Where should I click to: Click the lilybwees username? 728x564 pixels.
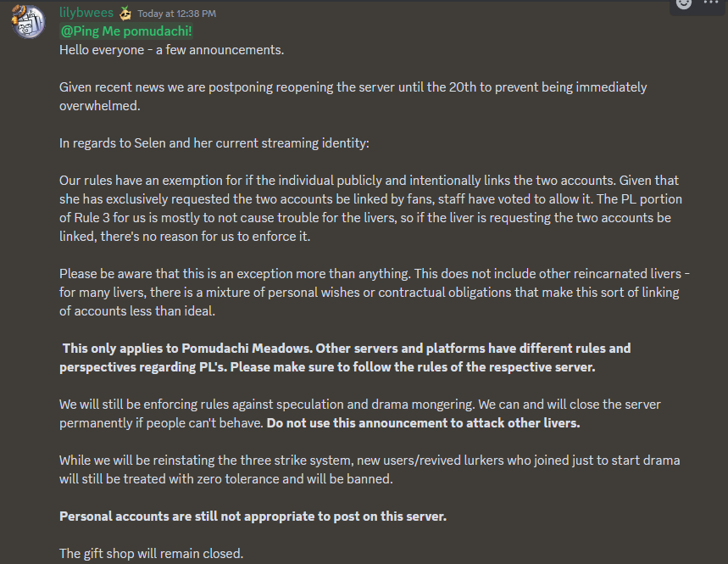(x=86, y=13)
